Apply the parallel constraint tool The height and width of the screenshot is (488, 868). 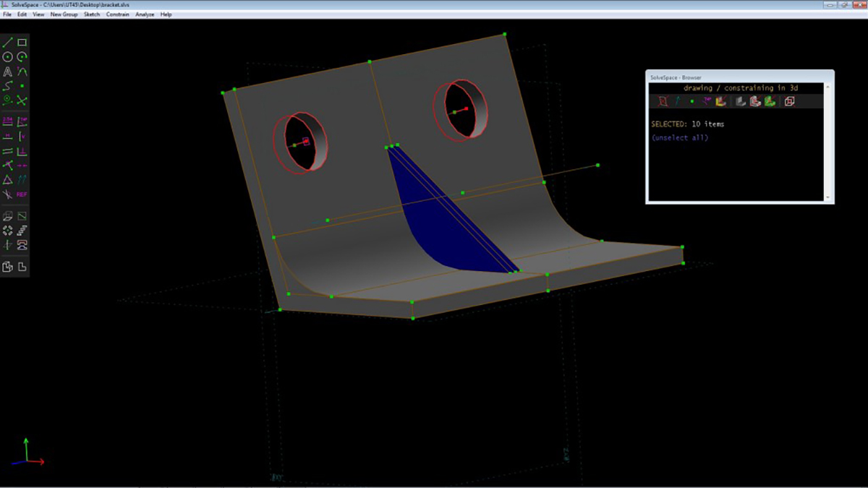7,150
